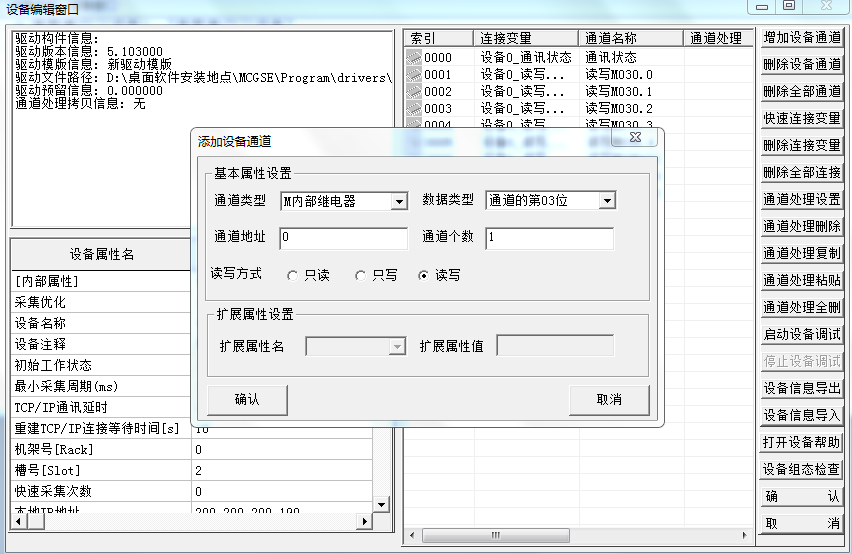The image size is (852, 554).
Task: Expand the 数据类型 combo box
Action: (x=607, y=202)
